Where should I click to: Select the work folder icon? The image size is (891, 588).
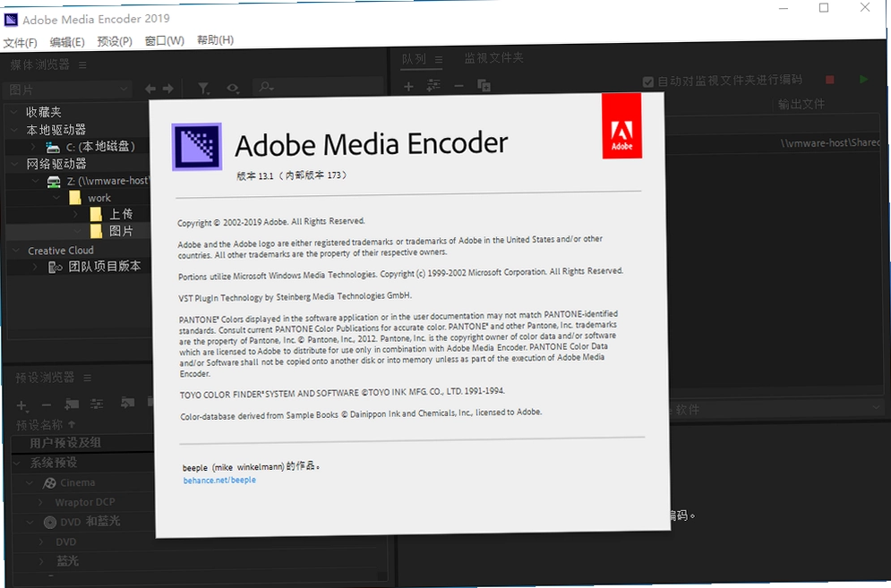pyautogui.click(x=75, y=198)
